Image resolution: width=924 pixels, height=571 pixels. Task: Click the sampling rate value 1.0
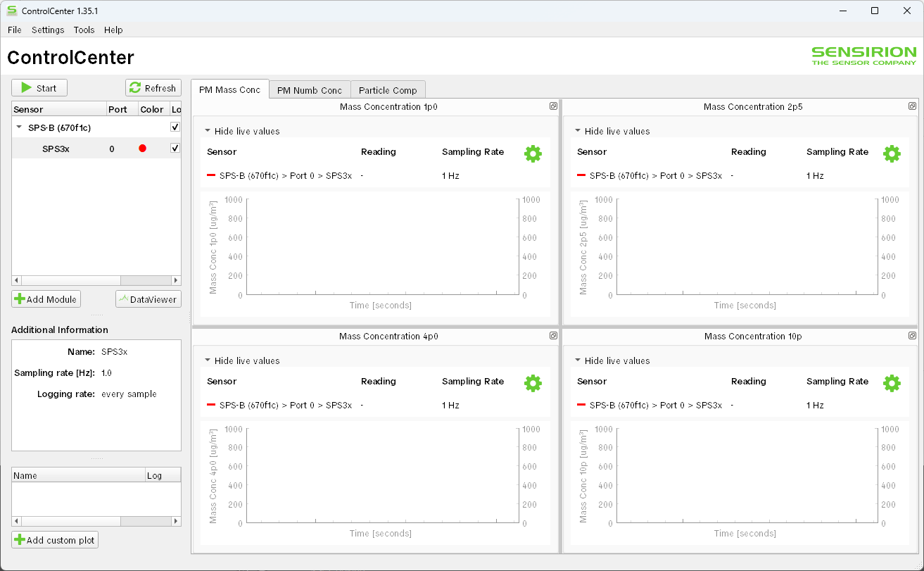click(x=106, y=372)
